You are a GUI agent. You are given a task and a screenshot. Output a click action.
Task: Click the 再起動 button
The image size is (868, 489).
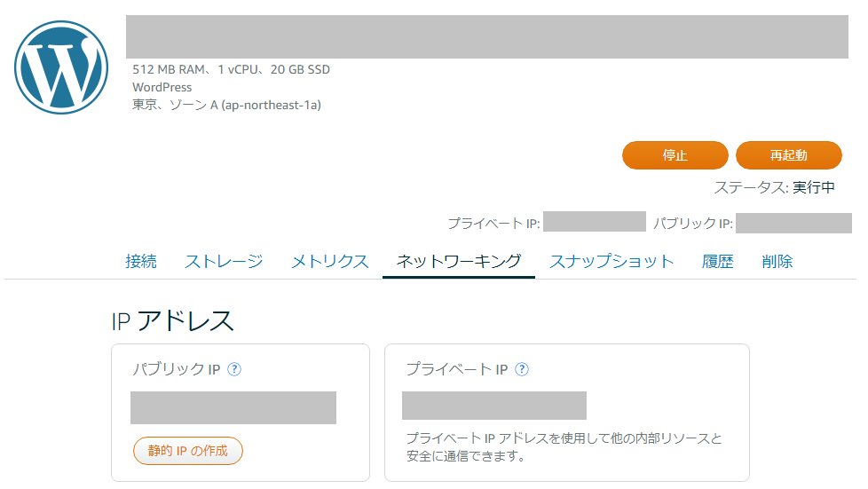tap(789, 155)
